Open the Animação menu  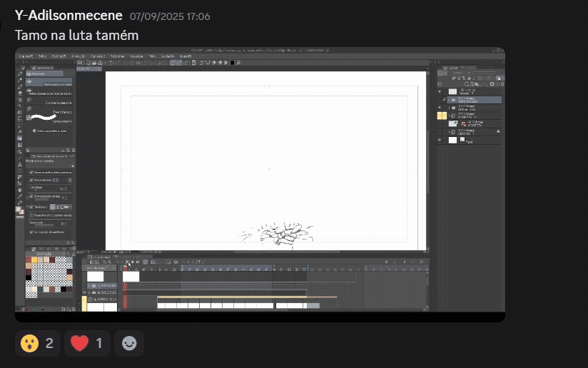(78, 56)
